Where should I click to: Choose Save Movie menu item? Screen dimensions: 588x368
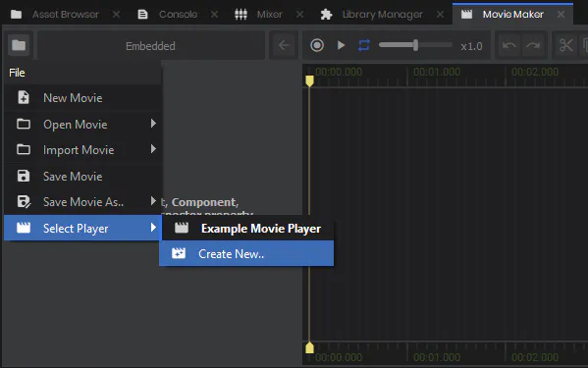point(82,176)
